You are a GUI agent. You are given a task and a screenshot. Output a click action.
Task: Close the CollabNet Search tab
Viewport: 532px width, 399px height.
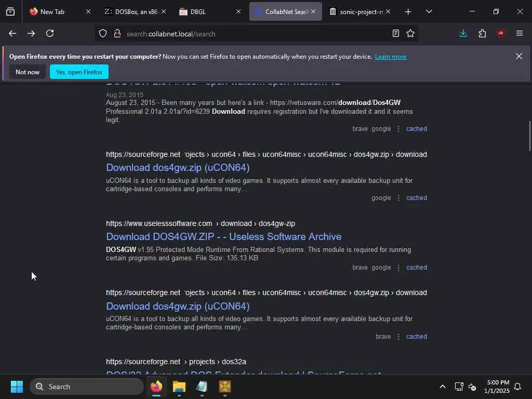pyautogui.click(x=313, y=11)
